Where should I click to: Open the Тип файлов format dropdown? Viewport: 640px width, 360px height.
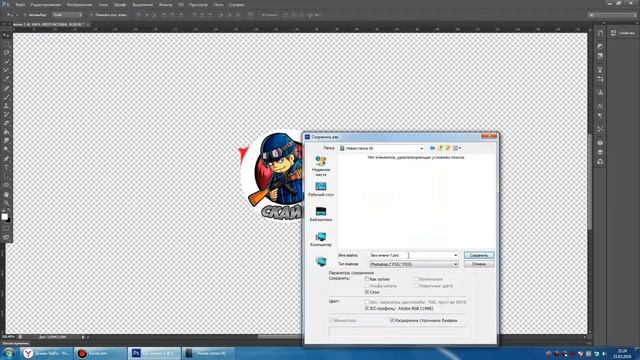point(456,264)
